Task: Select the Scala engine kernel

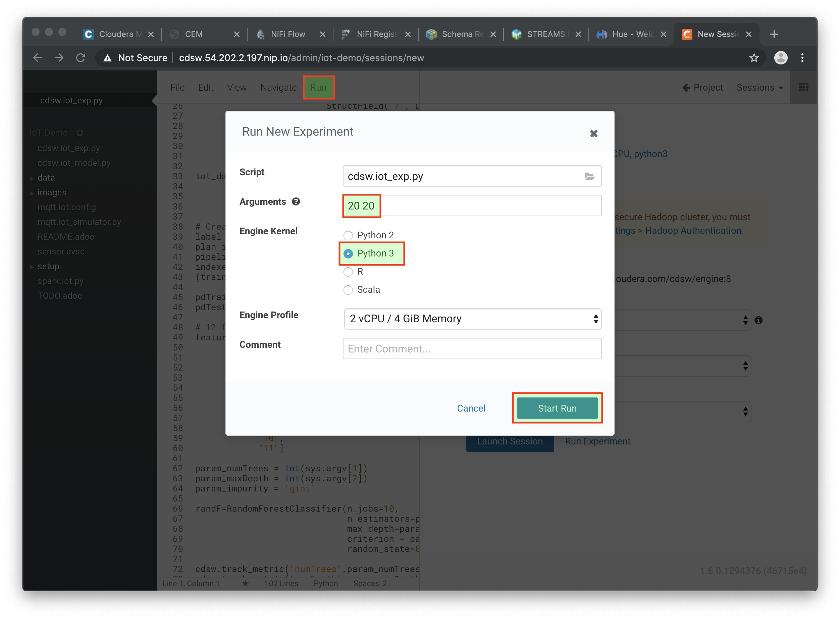Action: (348, 290)
